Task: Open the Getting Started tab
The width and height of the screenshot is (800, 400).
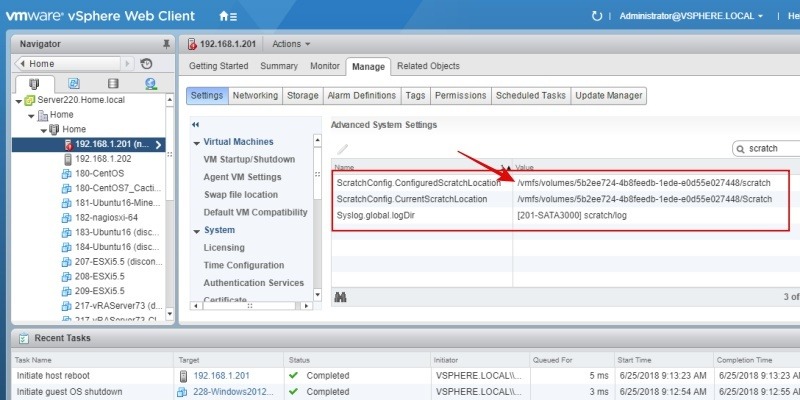Action: point(218,66)
